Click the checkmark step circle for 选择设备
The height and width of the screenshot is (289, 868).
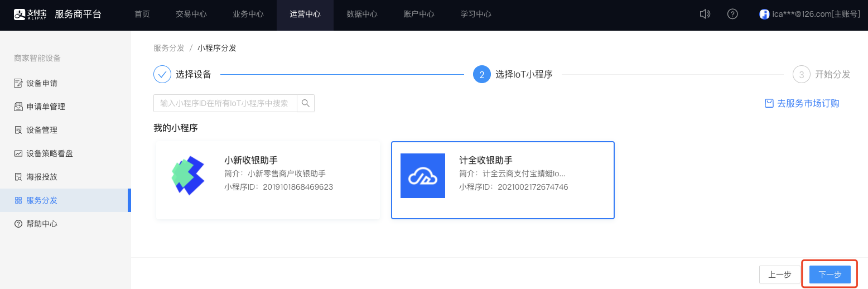(x=162, y=74)
